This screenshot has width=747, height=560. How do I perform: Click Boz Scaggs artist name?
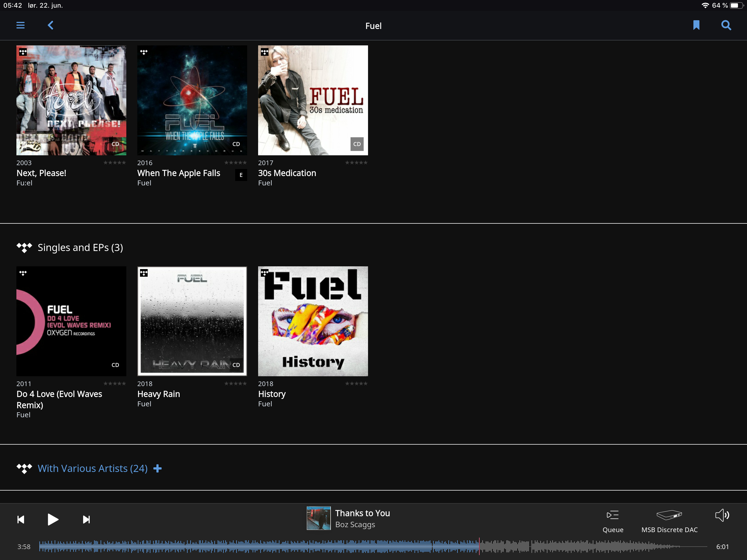[x=355, y=524]
